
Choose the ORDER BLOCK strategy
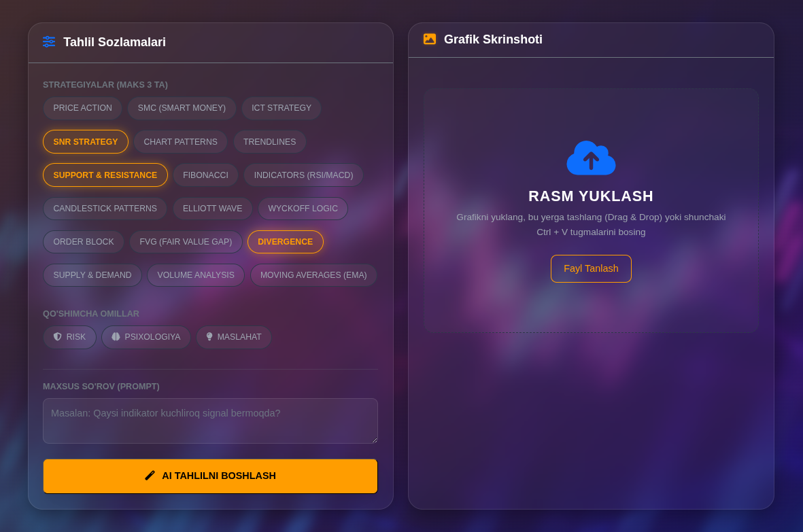click(x=84, y=242)
